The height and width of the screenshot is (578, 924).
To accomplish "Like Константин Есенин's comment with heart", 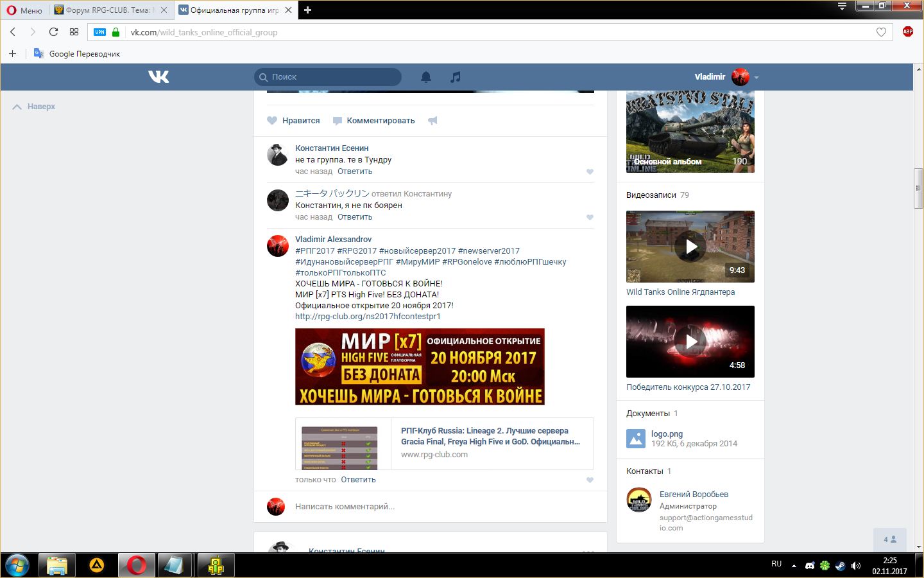I will (x=590, y=171).
